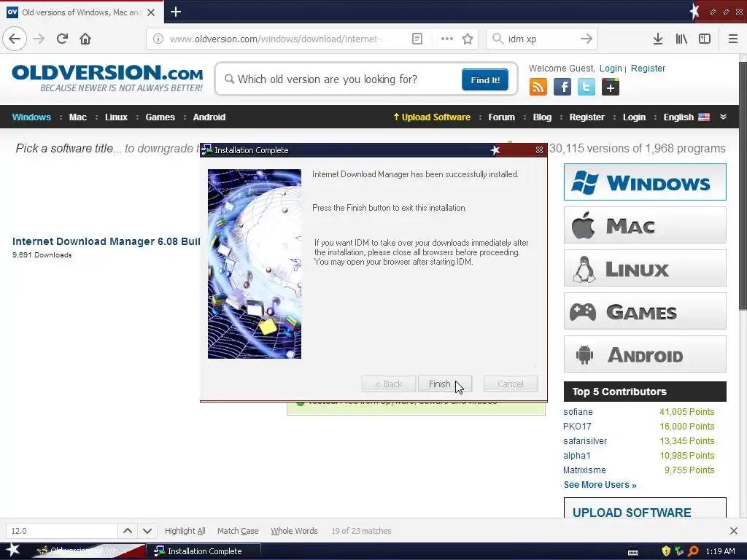Switch to Installation Complete taskbar item
This screenshot has width=747, height=560.
tap(204, 551)
